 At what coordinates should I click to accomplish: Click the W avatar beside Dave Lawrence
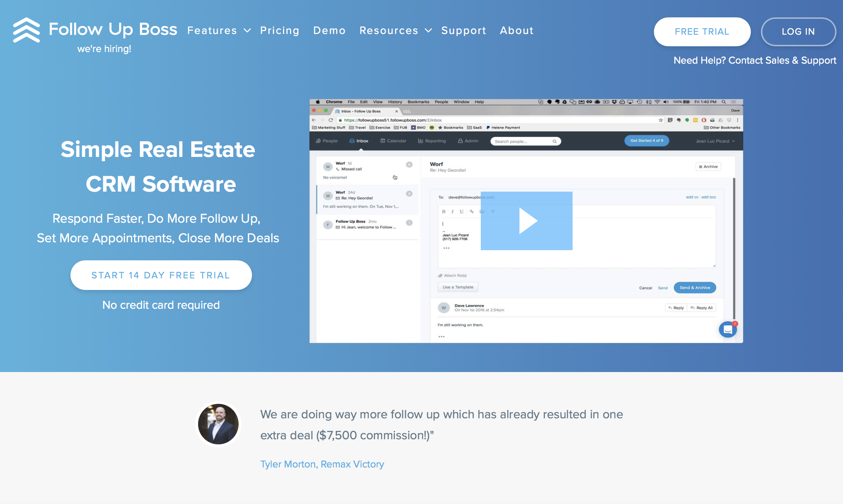click(x=444, y=308)
